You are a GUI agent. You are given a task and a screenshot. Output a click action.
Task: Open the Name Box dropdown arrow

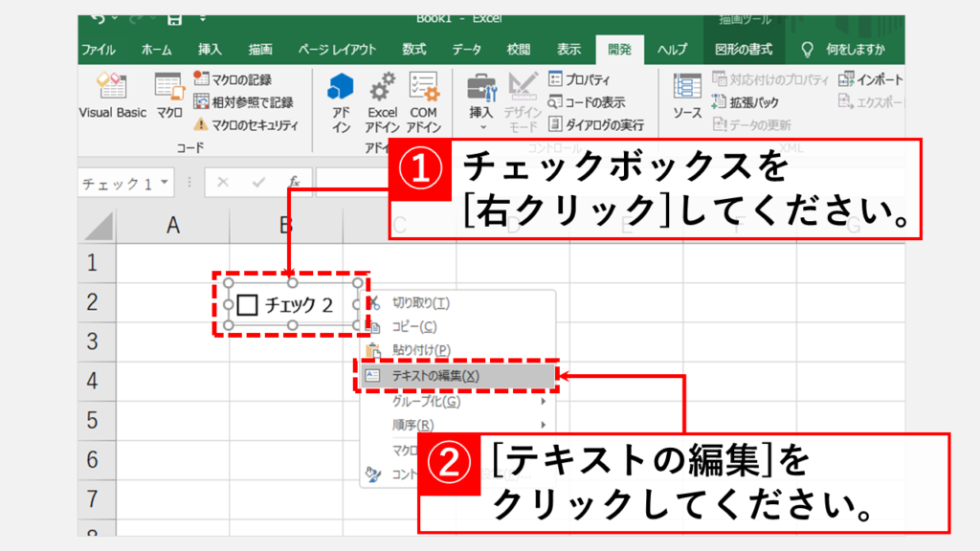(x=166, y=182)
